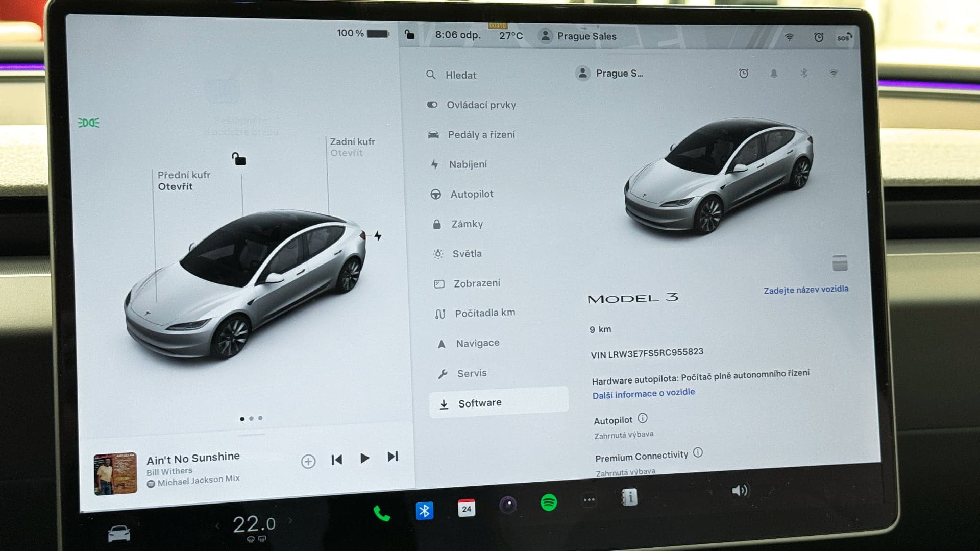The height and width of the screenshot is (551, 980).
Task: Click the Zadejte název vozidla link
Action: pos(805,289)
